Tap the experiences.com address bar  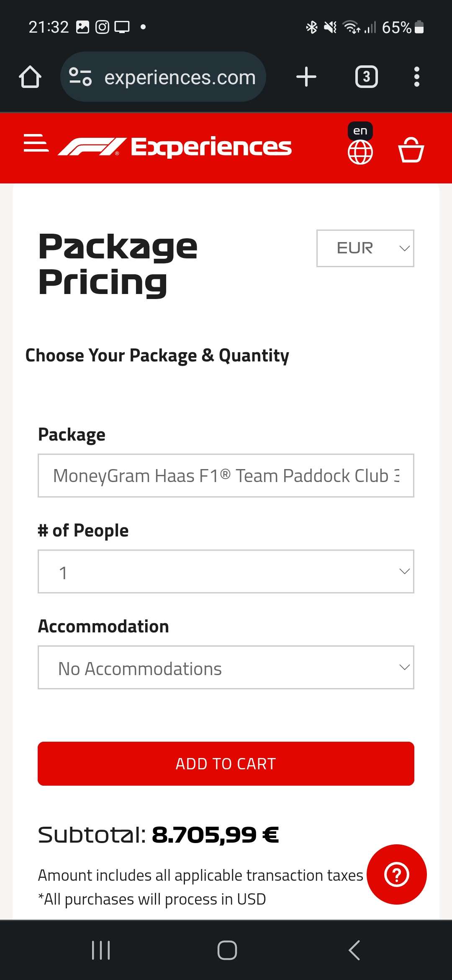(163, 77)
